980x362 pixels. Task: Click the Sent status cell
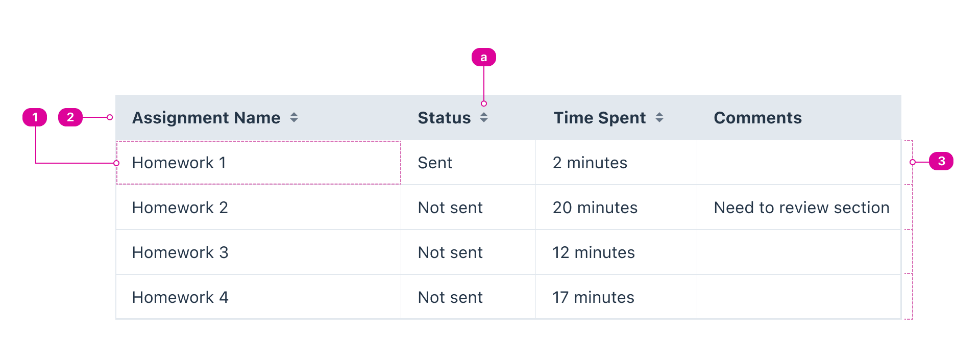point(435,163)
